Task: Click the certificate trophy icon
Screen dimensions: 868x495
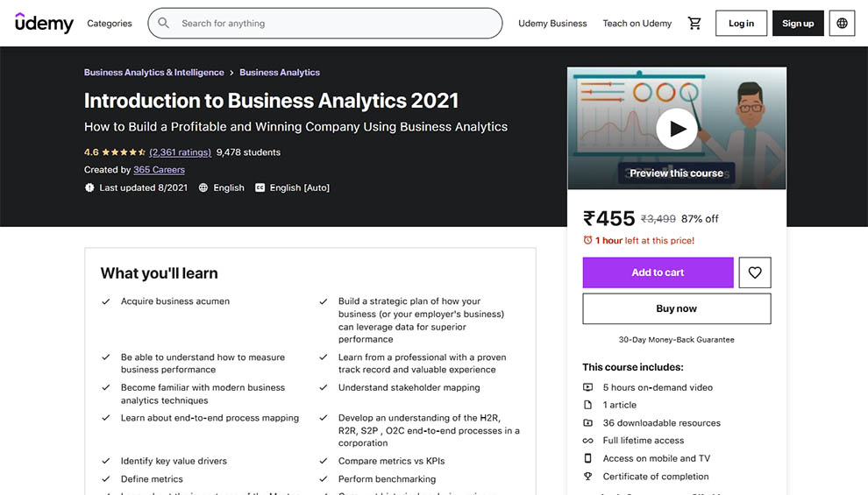Action: click(x=588, y=477)
